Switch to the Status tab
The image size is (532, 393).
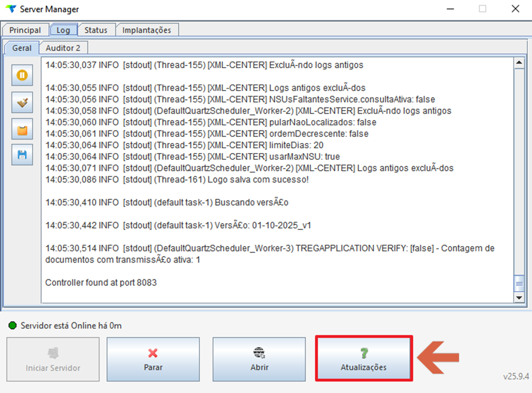(x=96, y=30)
